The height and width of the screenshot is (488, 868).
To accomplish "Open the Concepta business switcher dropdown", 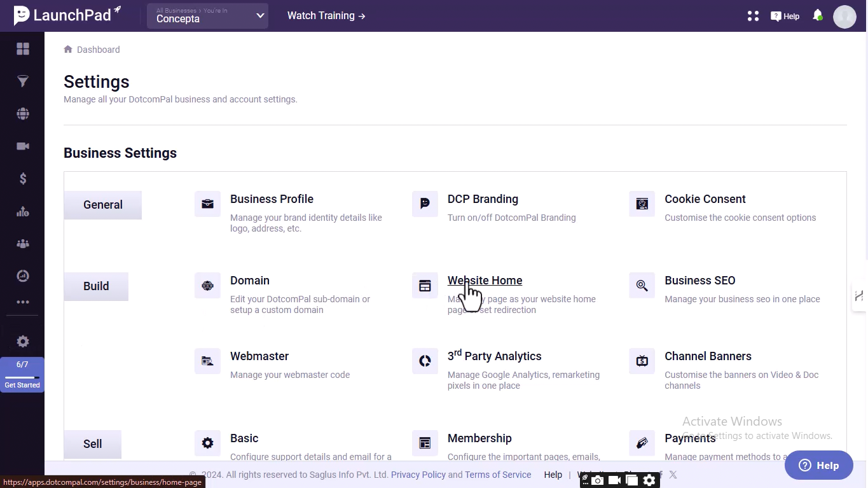I will click(208, 16).
